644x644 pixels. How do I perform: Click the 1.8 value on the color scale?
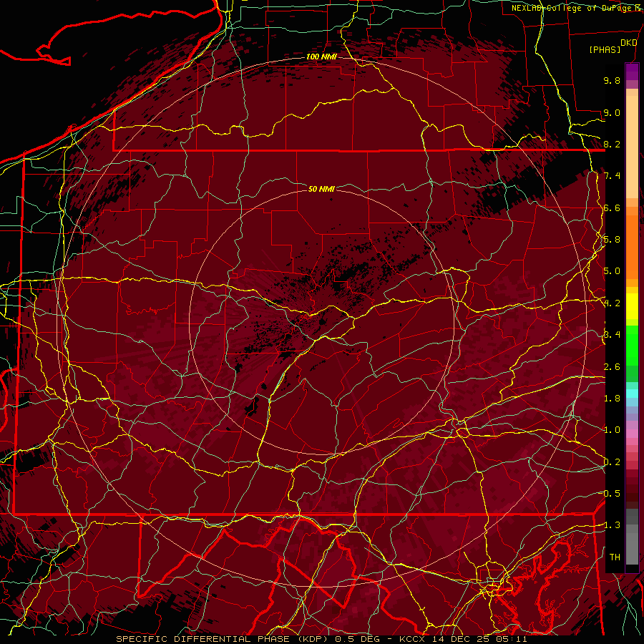point(612,399)
